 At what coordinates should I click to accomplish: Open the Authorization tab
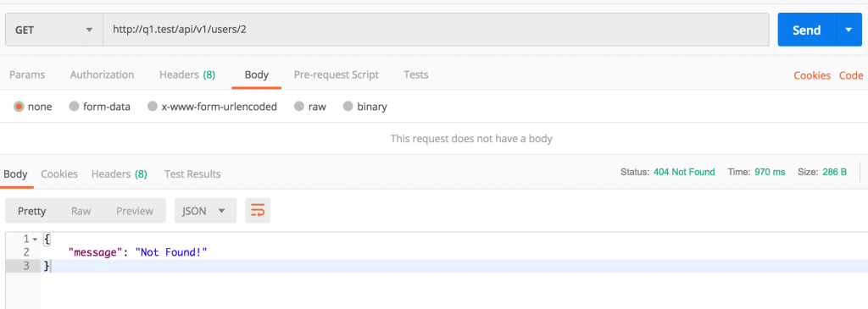tap(102, 74)
